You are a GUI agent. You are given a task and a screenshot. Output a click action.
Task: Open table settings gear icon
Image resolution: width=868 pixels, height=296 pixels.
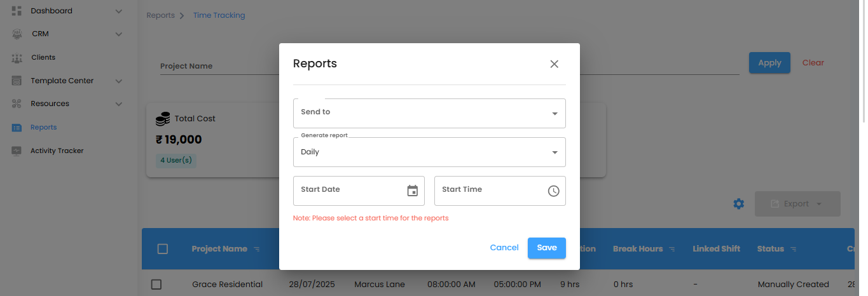tap(738, 204)
